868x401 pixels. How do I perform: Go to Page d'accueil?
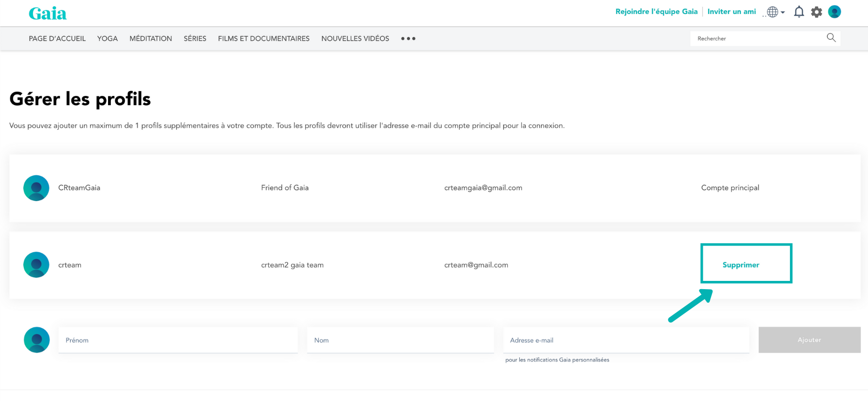coord(57,39)
